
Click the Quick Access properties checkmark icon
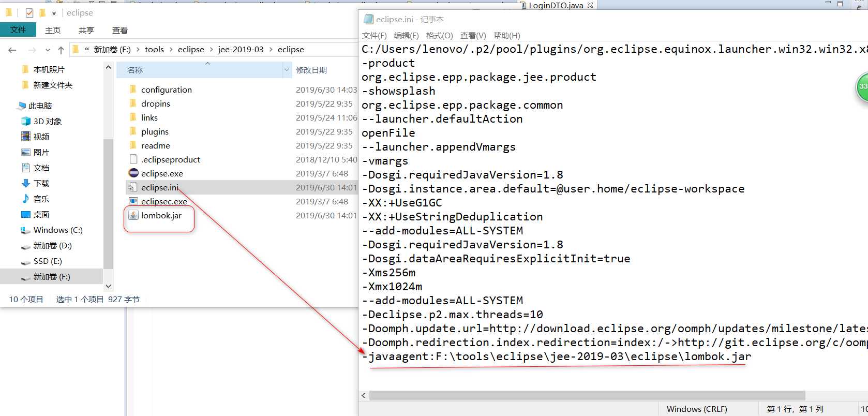29,13
